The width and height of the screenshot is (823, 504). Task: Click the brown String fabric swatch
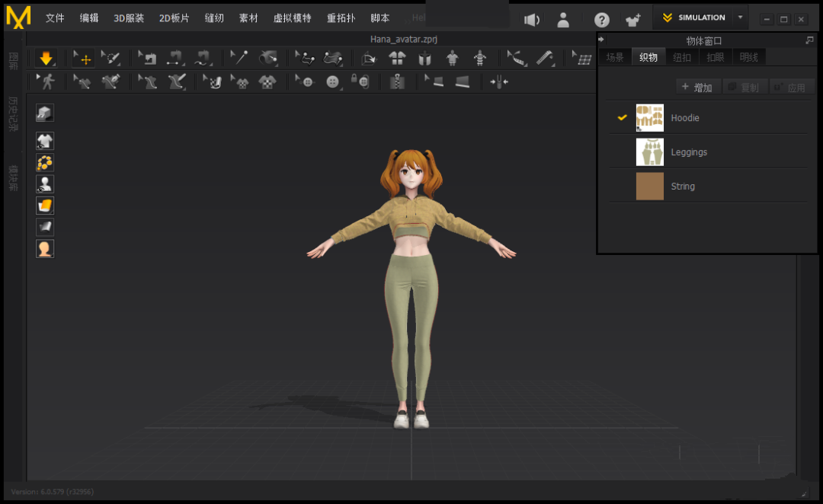coord(650,187)
